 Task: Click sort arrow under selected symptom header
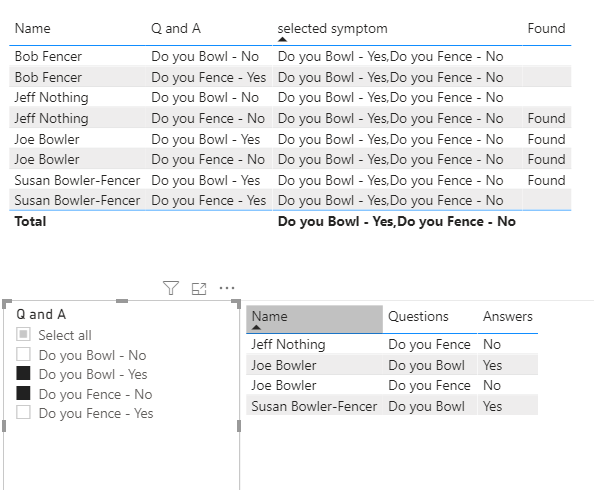point(282,39)
